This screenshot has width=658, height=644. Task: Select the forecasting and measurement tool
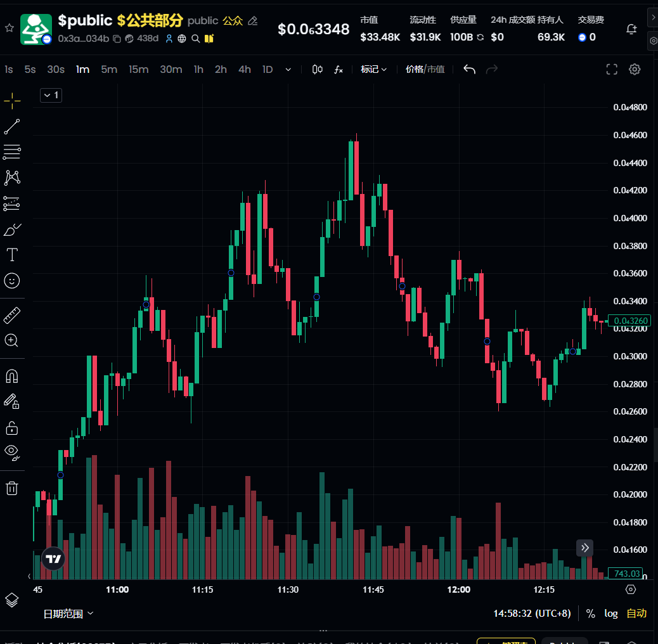[x=12, y=204]
